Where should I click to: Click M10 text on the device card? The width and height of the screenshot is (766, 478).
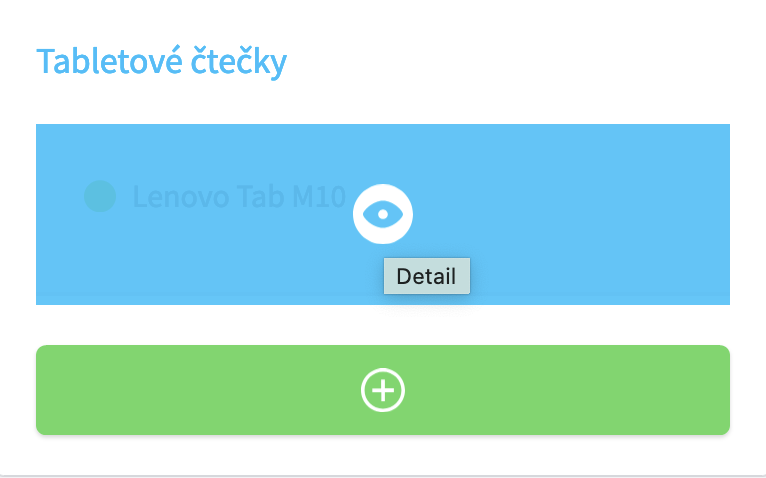click(319, 196)
